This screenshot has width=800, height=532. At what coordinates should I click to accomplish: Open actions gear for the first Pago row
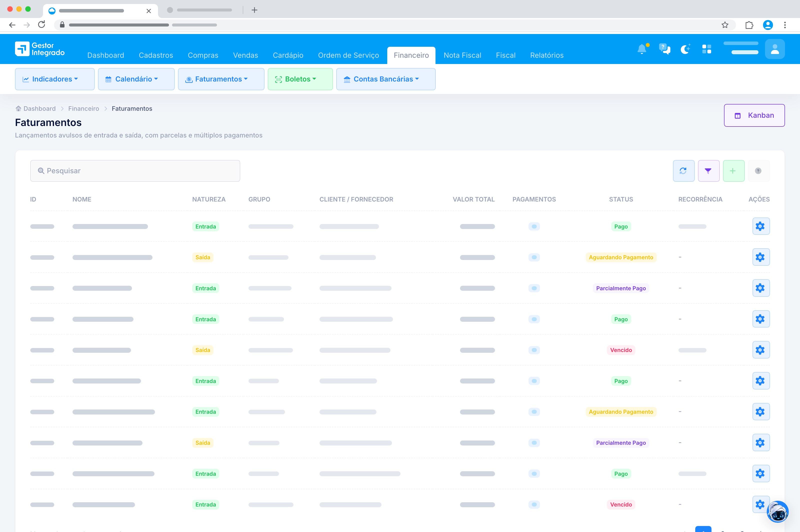coord(761,226)
